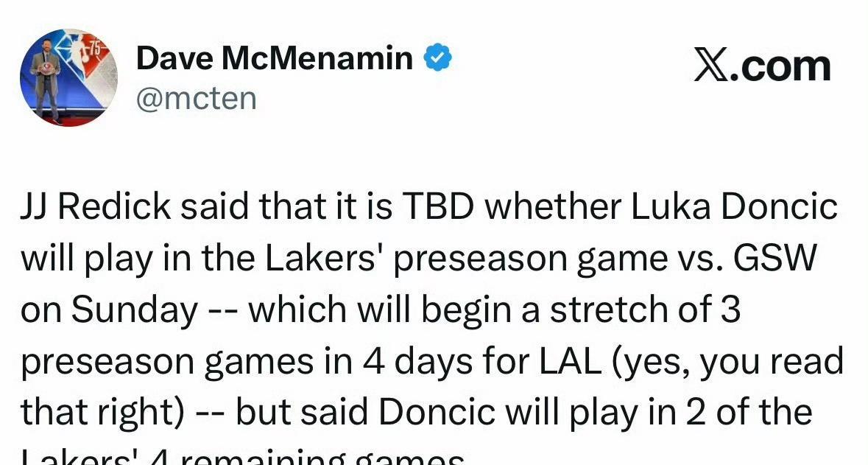The image size is (868, 465).
Task: Click the partially hidden last tweet line
Action: (243, 457)
